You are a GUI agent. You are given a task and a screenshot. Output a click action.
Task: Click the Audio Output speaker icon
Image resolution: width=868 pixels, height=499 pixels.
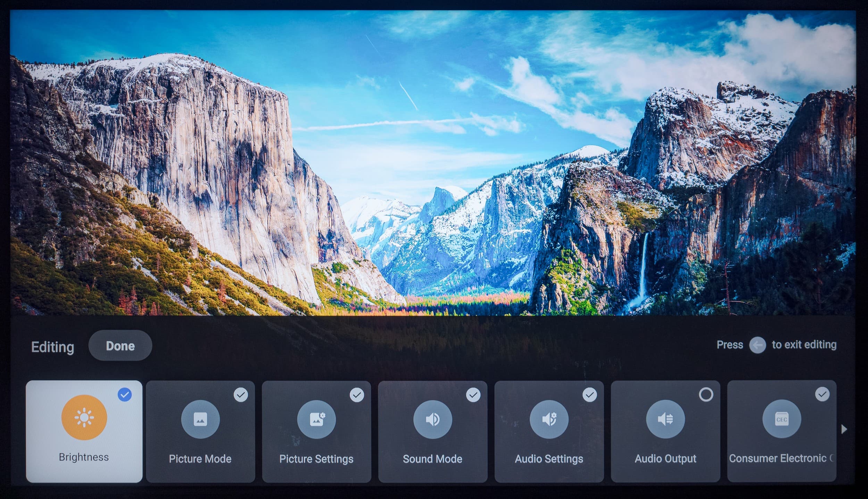[x=665, y=419]
